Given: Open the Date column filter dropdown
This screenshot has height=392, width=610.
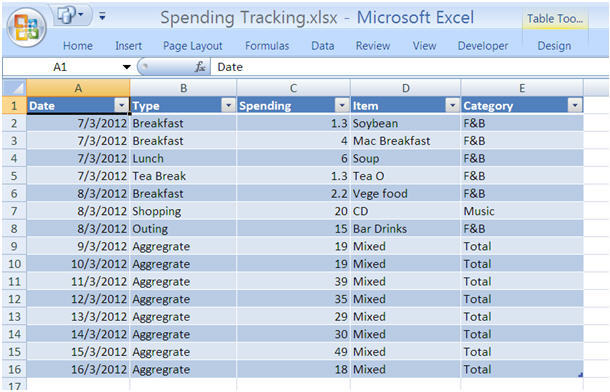Looking at the screenshot, I should click(121, 105).
